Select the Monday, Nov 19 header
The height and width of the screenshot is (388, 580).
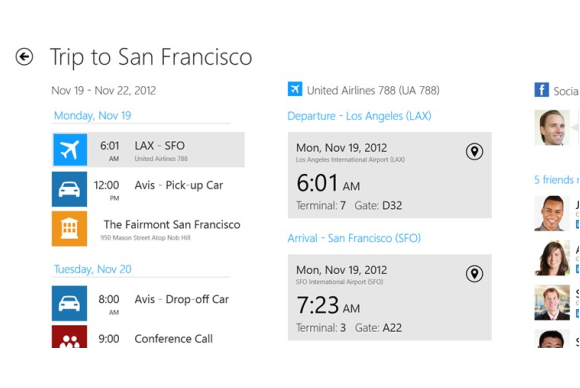[x=92, y=115]
